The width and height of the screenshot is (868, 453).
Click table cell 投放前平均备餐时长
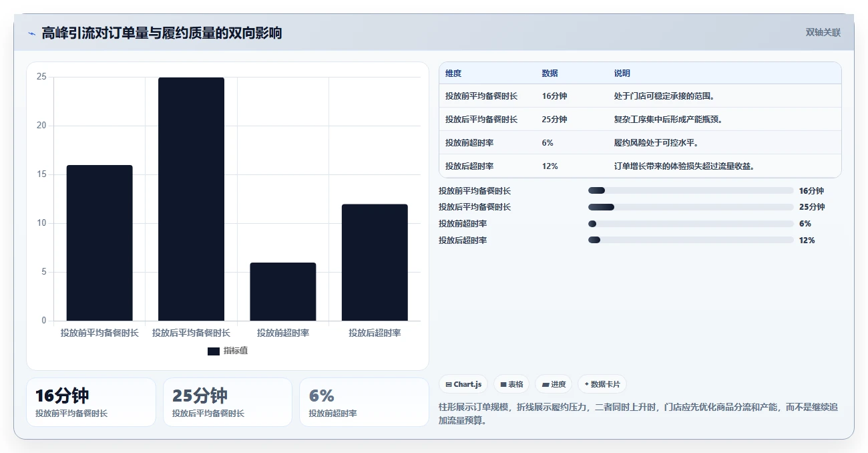(x=481, y=96)
